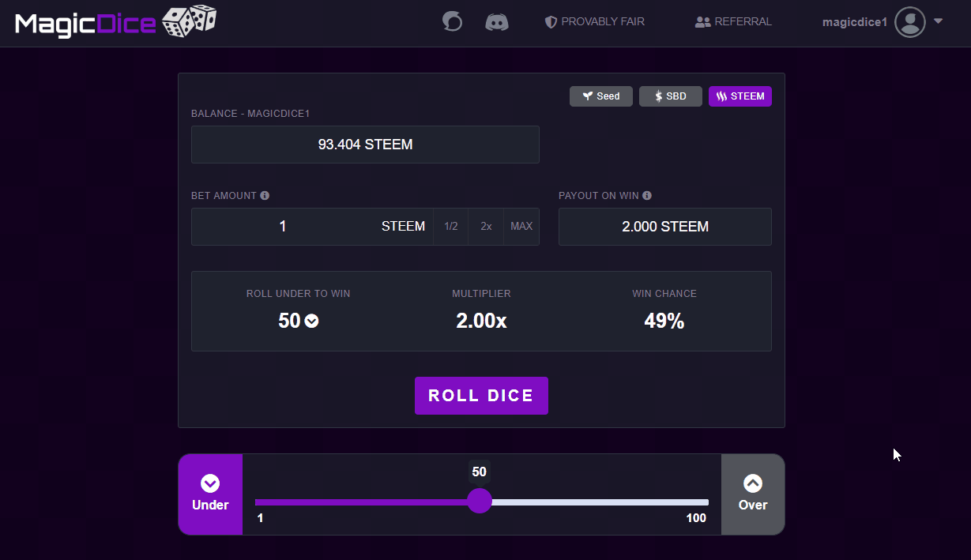Click the ROLL UNDER TO WIN label
The width and height of the screenshot is (971, 560).
(x=299, y=294)
